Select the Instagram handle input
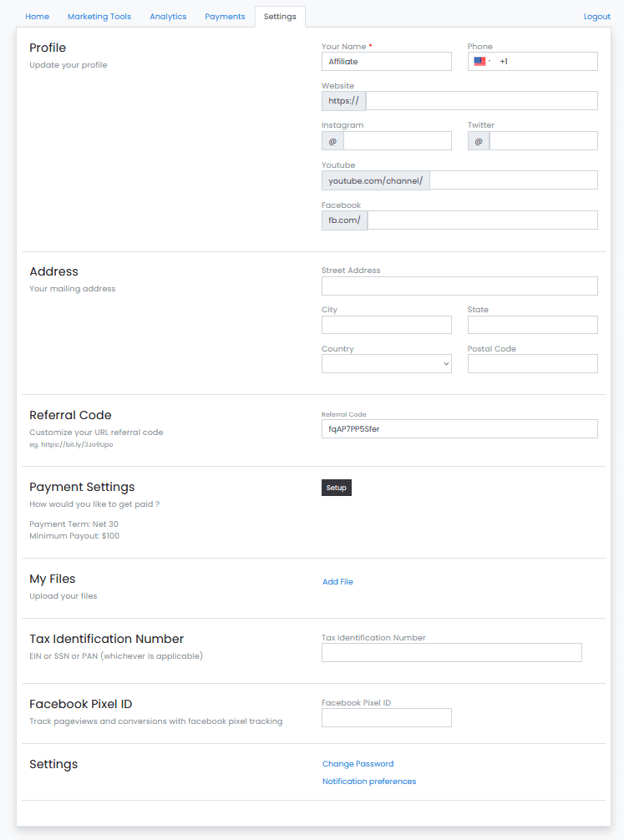Screen dimensions: 624x840 coord(397,141)
